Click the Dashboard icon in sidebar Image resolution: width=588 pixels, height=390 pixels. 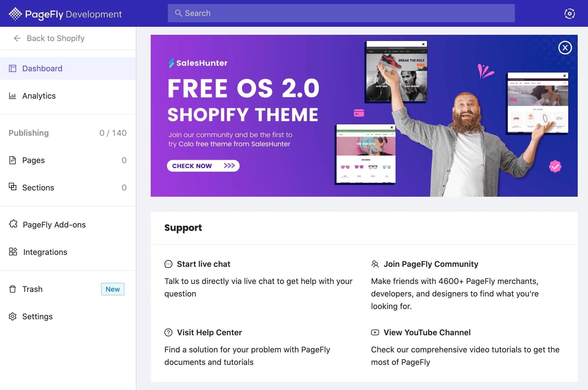pos(13,68)
